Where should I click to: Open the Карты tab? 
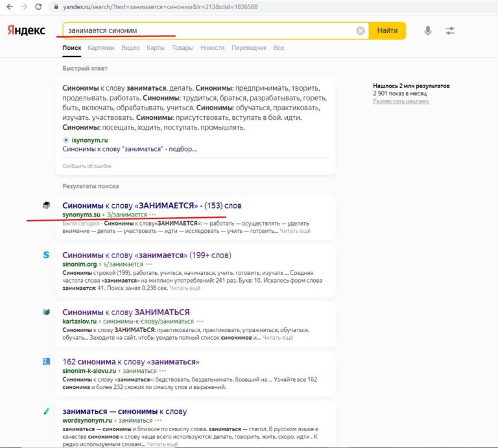(156, 48)
